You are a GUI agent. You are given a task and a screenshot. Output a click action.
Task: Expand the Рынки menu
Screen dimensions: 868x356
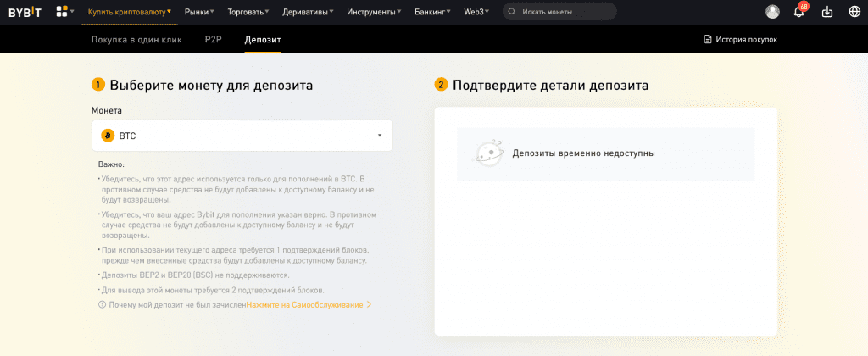point(199,12)
